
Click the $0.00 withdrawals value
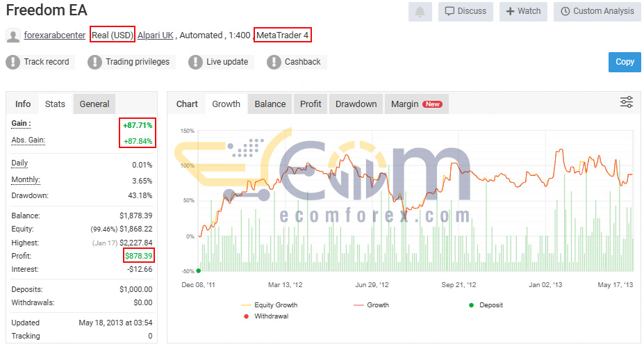pyautogui.click(x=143, y=302)
